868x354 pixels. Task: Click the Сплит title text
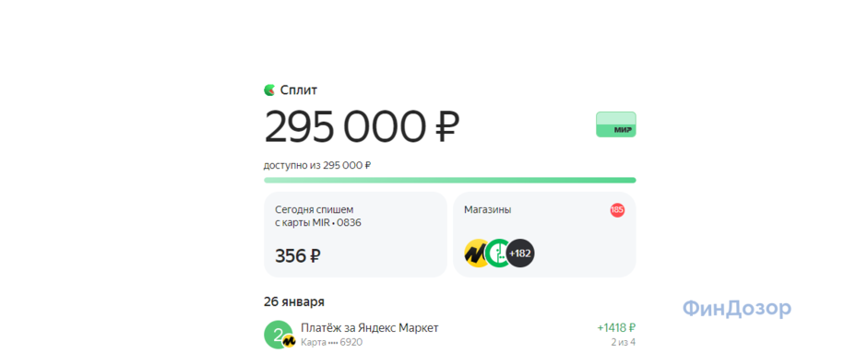(299, 90)
